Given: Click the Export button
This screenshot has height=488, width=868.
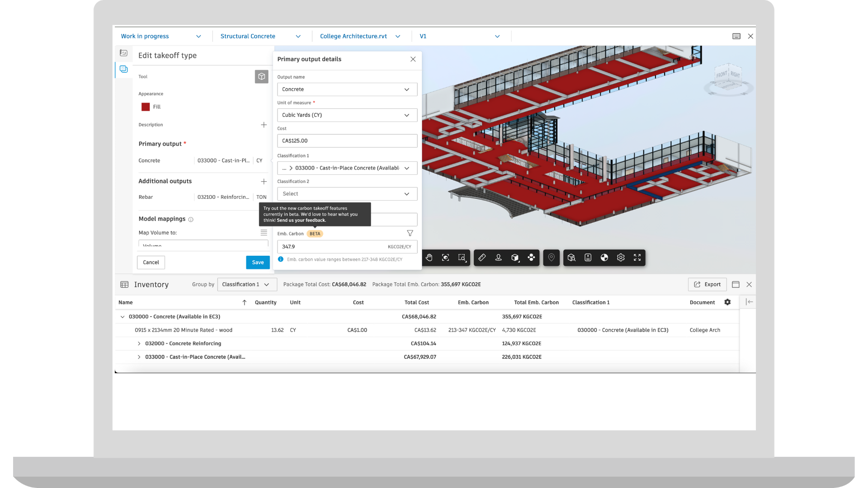Looking at the screenshot, I should pos(707,285).
